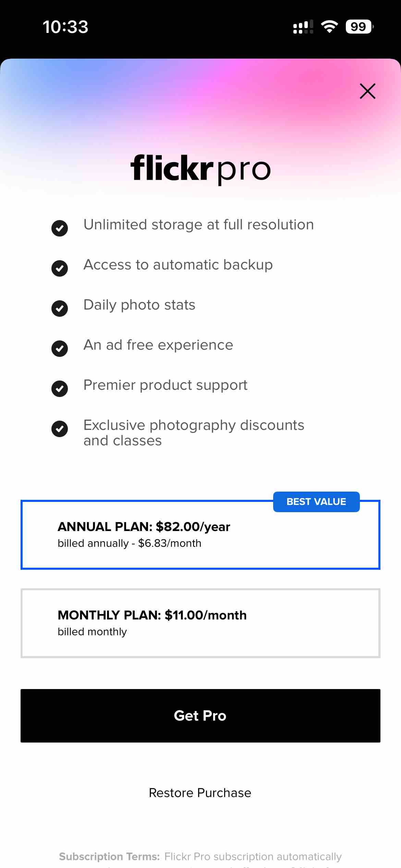Screen dimensions: 401x868
Task: Tap the battery level indicator
Action: (359, 27)
